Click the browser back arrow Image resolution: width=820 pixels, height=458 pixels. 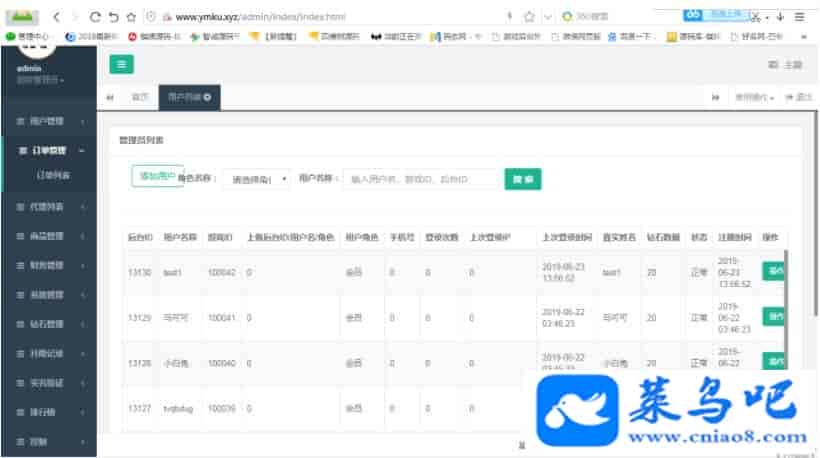55,17
